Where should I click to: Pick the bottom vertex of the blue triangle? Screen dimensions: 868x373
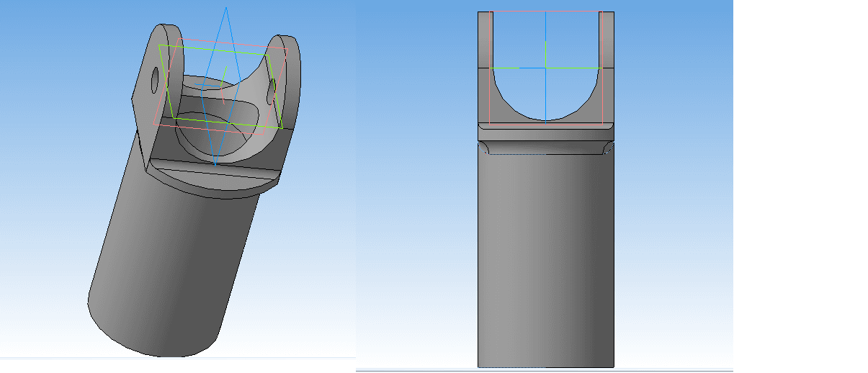coord(215,164)
